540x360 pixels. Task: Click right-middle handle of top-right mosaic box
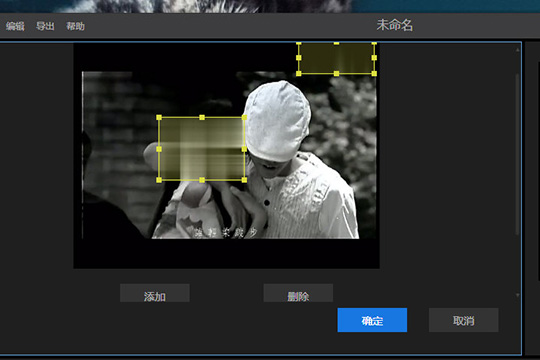pyautogui.click(x=374, y=58)
